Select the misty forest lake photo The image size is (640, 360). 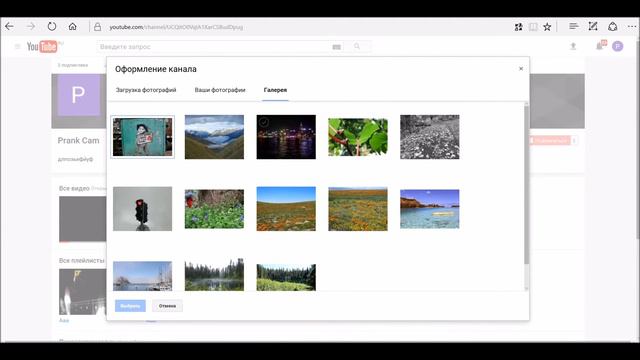click(x=214, y=275)
